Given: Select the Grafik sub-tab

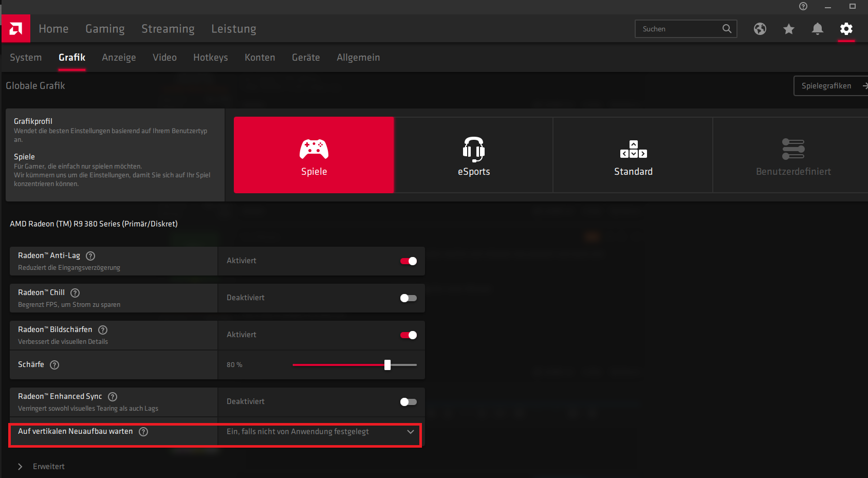Looking at the screenshot, I should click(x=72, y=58).
